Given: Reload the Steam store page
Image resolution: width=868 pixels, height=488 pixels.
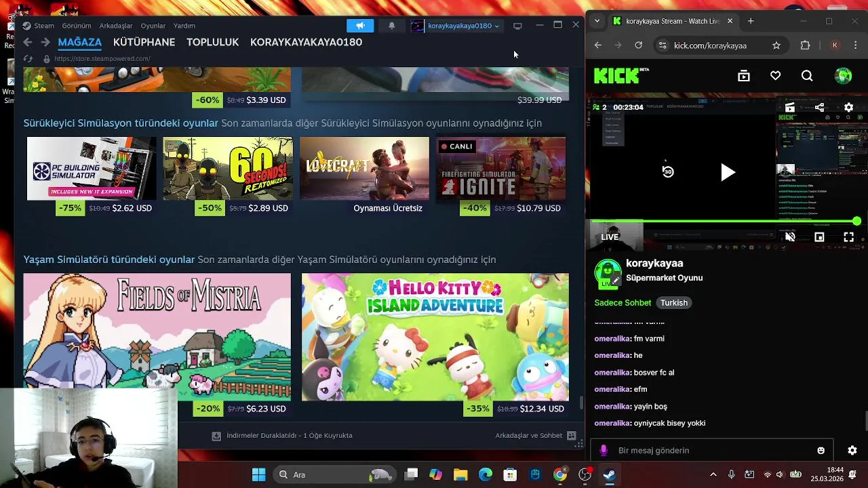Looking at the screenshot, I should pos(28,59).
